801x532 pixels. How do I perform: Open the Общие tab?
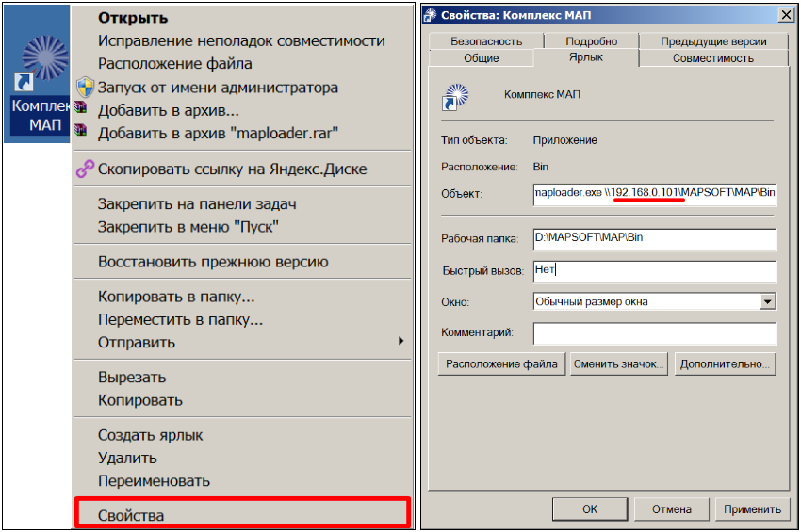[481, 58]
